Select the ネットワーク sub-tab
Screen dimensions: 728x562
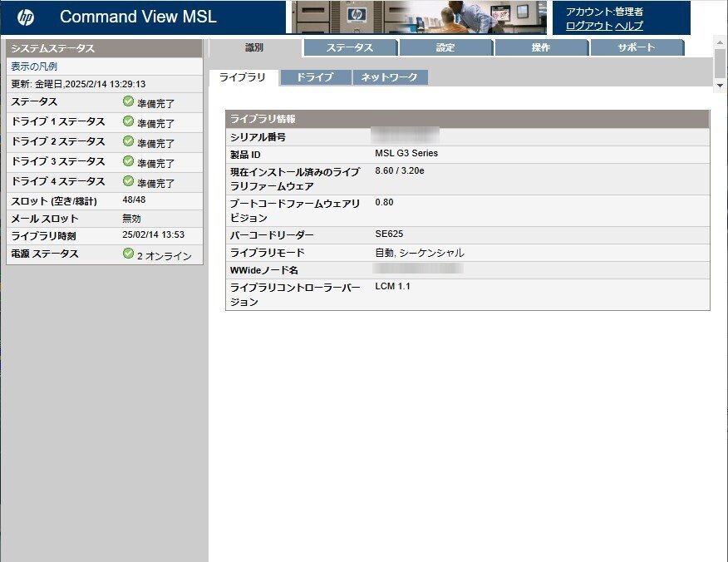click(x=390, y=77)
